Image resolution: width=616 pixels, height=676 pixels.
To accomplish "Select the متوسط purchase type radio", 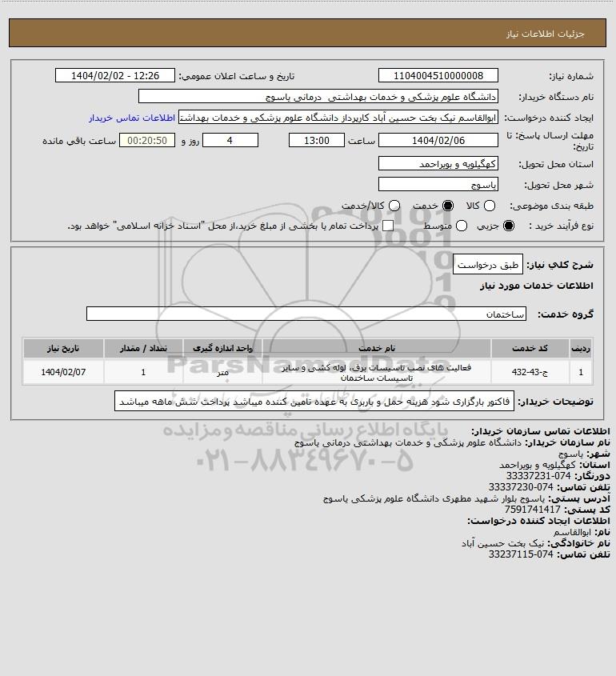I will click(x=462, y=226).
